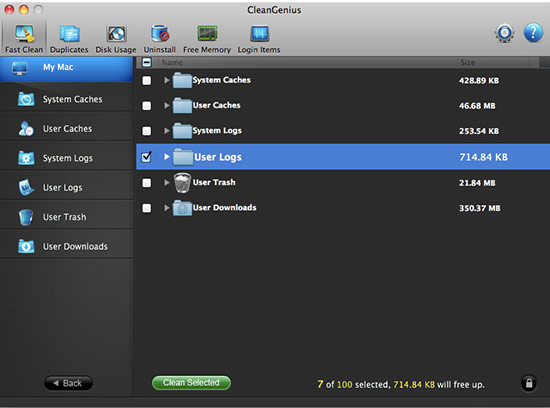The height and width of the screenshot is (408, 550).
Task: Expand the User Logs row
Action: coord(167,157)
